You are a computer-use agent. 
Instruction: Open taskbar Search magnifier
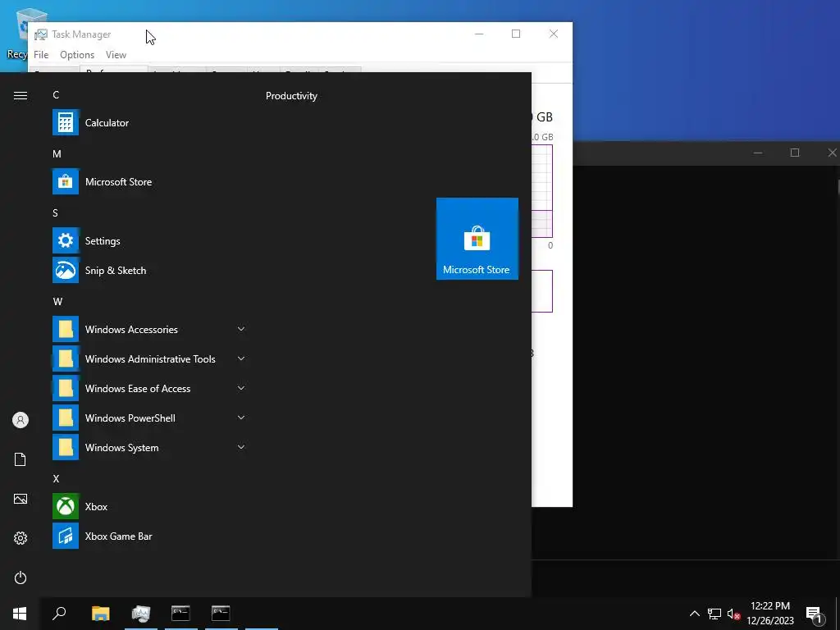click(x=59, y=614)
